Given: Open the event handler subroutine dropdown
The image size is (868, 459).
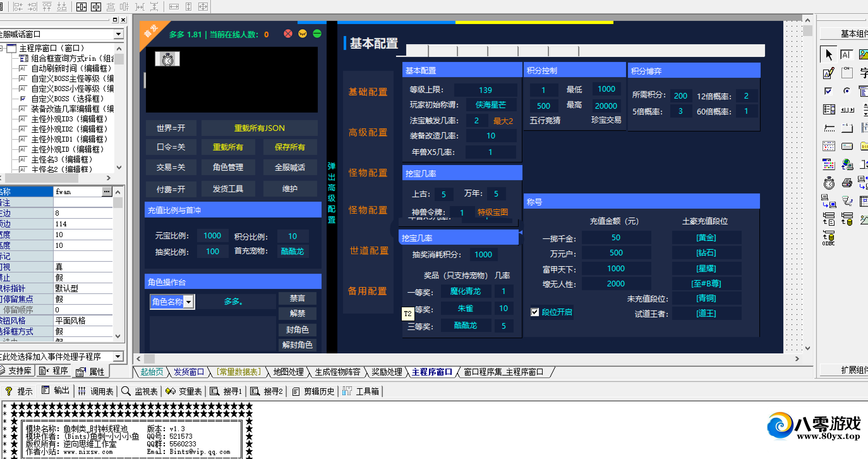Looking at the screenshot, I should pos(118,357).
